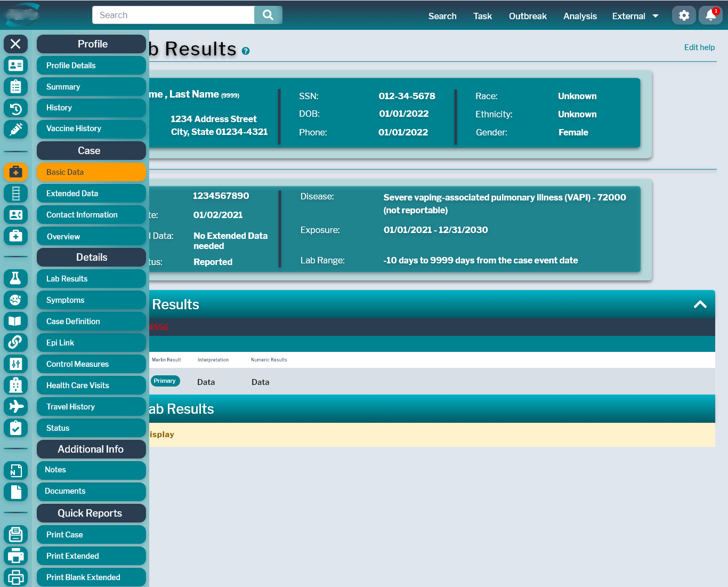Click the Numeric Results column header
Image resolution: width=728 pixels, height=587 pixels.
[269, 360]
